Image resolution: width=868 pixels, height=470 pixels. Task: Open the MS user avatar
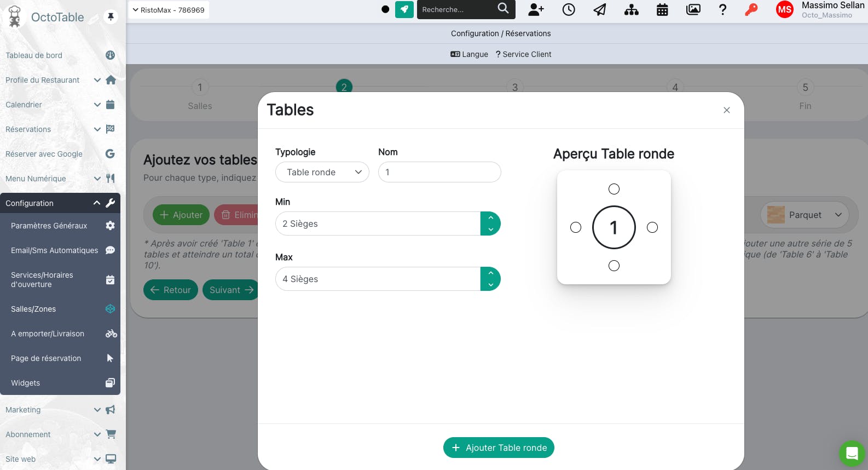[x=785, y=9]
